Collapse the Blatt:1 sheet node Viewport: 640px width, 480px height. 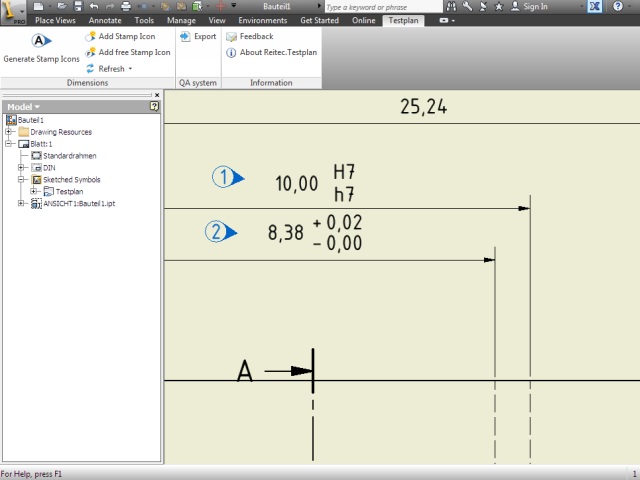pos(9,144)
